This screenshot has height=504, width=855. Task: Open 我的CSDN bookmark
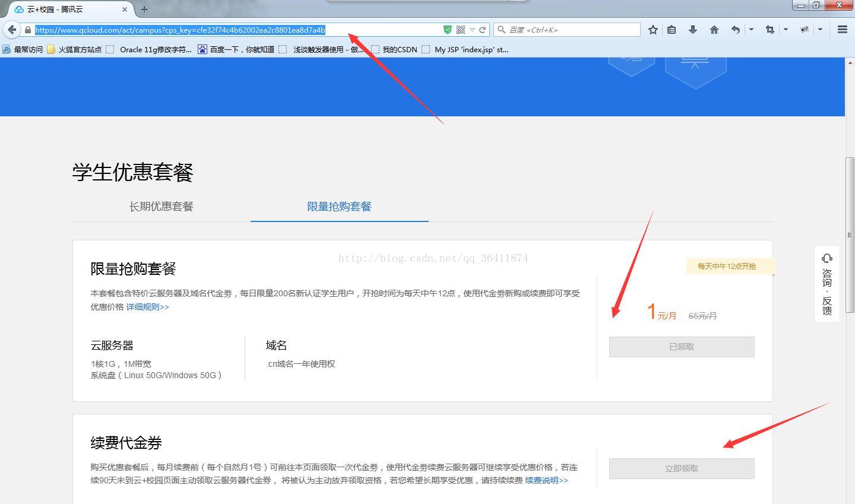[394, 50]
